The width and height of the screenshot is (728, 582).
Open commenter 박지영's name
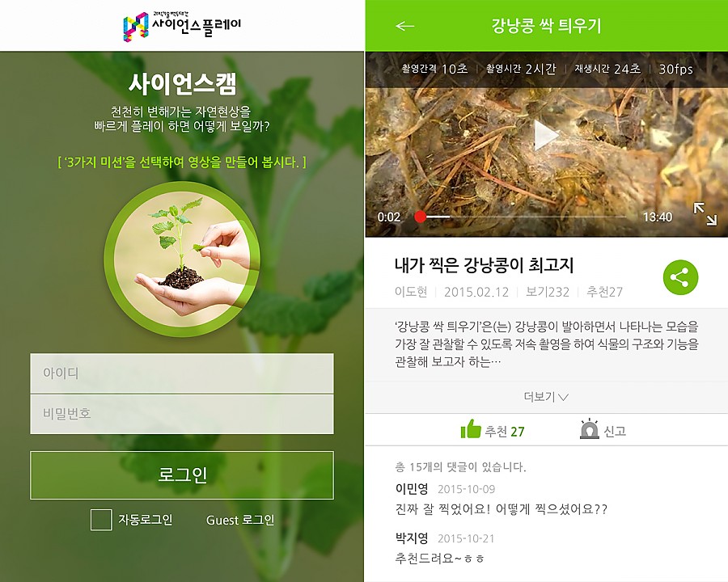(x=412, y=538)
